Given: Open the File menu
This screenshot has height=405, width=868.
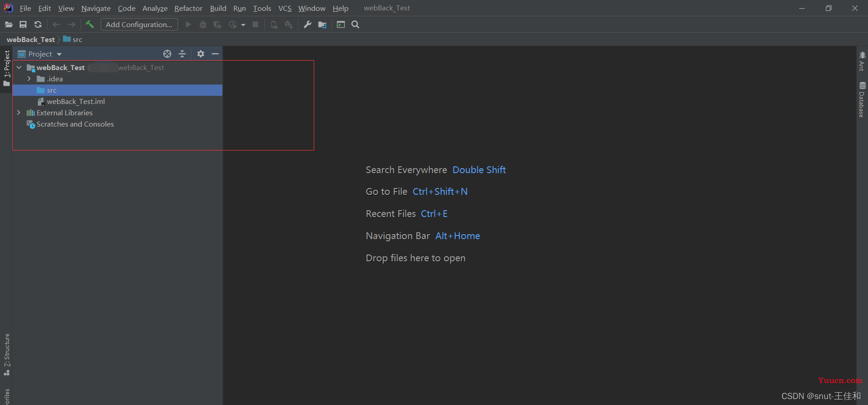Looking at the screenshot, I should click(25, 8).
